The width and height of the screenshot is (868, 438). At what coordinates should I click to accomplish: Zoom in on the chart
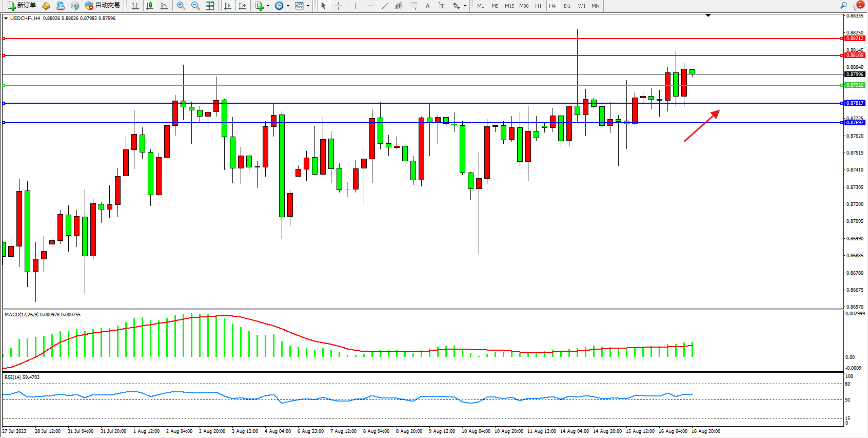tap(181, 6)
